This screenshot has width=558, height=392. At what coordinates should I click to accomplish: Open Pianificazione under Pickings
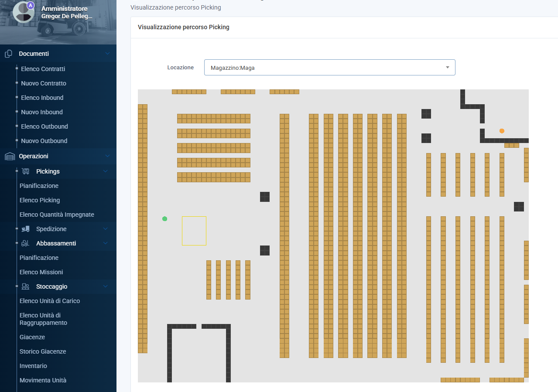click(39, 186)
